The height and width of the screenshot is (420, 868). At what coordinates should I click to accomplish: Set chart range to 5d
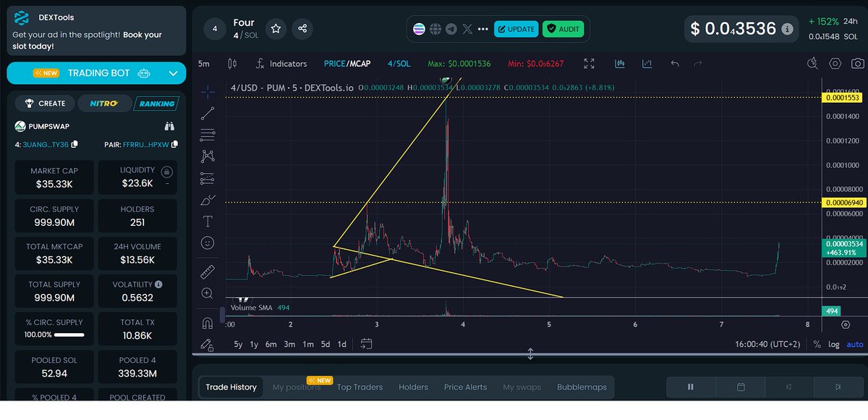[325, 345]
